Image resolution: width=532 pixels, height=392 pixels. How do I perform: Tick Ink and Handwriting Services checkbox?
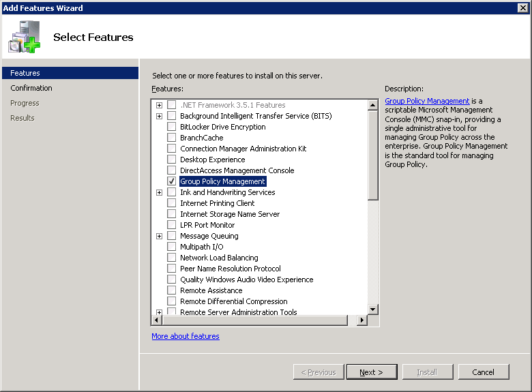172,192
